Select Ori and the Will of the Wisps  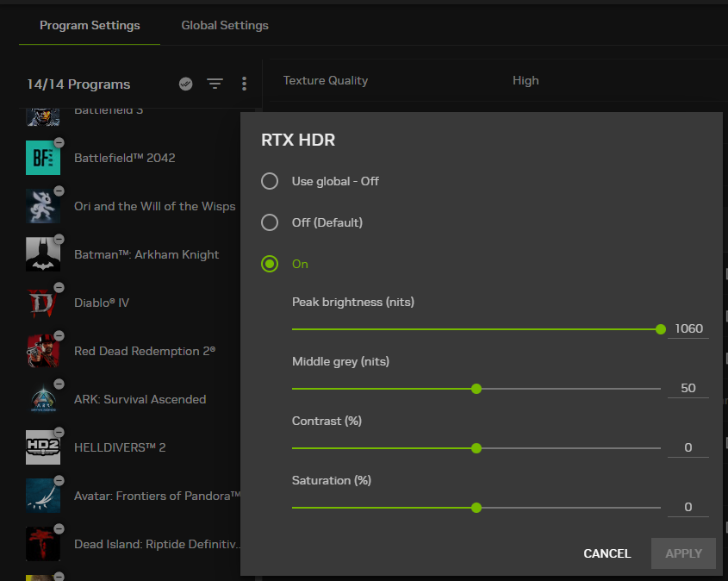click(154, 206)
